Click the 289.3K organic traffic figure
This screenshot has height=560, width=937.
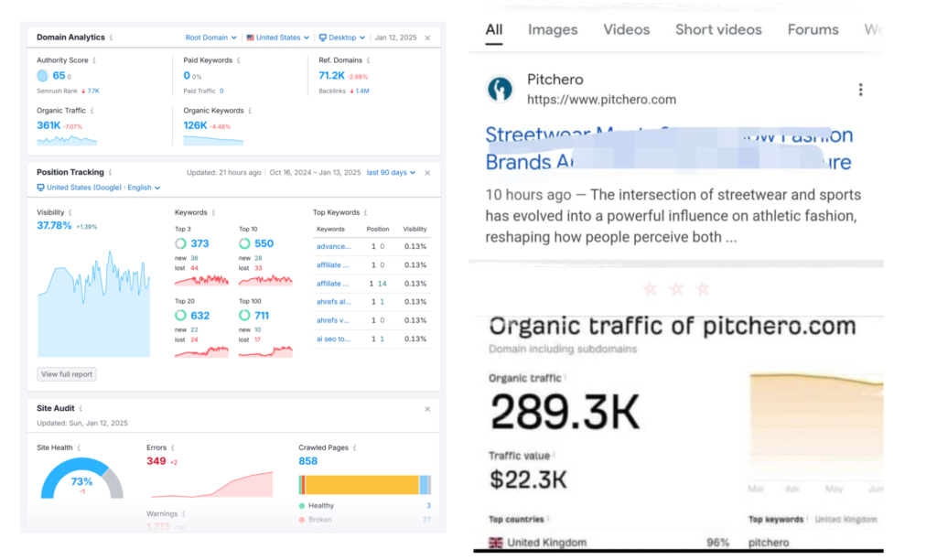(x=565, y=413)
